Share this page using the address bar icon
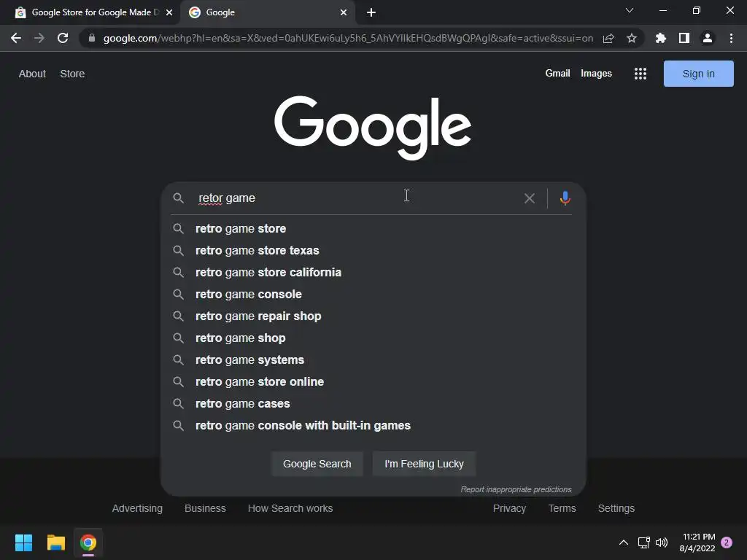747x560 pixels. [608, 38]
